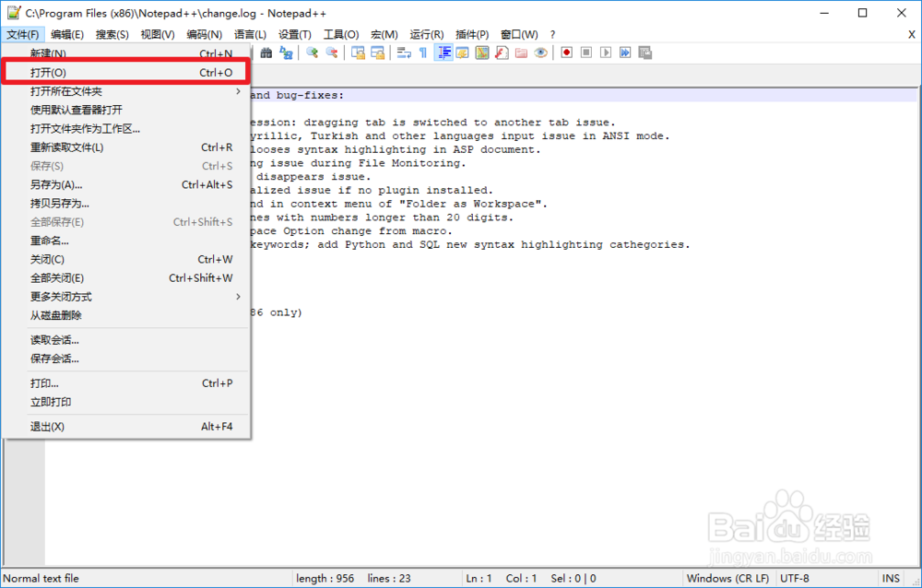Open the 运行(R) menu
This screenshot has height=588, width=922.
tap(427, 35)
